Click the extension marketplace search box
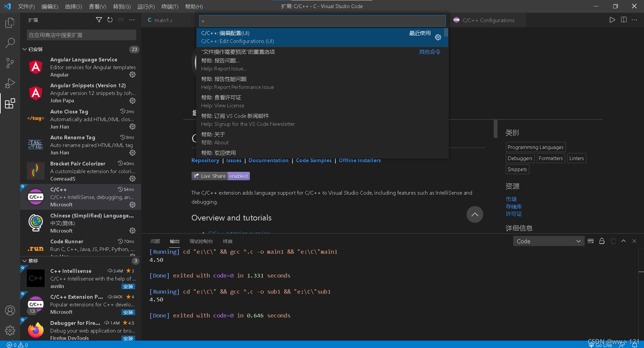 [82, 35]
